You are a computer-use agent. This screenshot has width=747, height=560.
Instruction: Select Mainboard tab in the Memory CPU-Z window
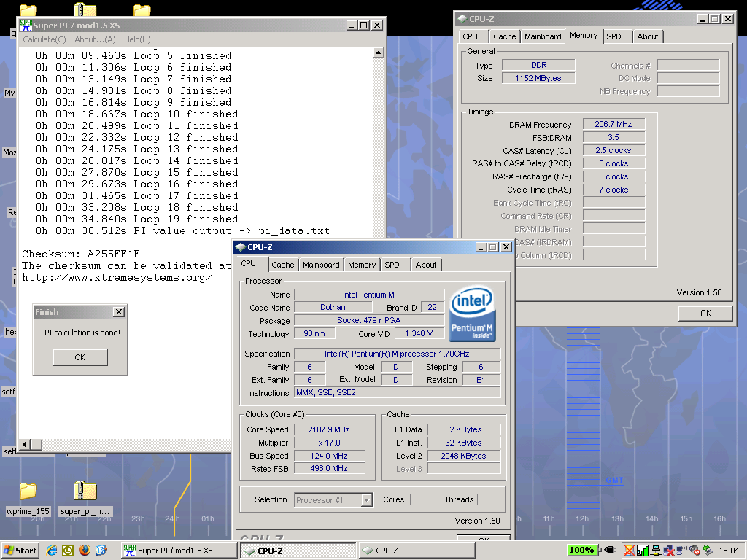tap(543, 36)
